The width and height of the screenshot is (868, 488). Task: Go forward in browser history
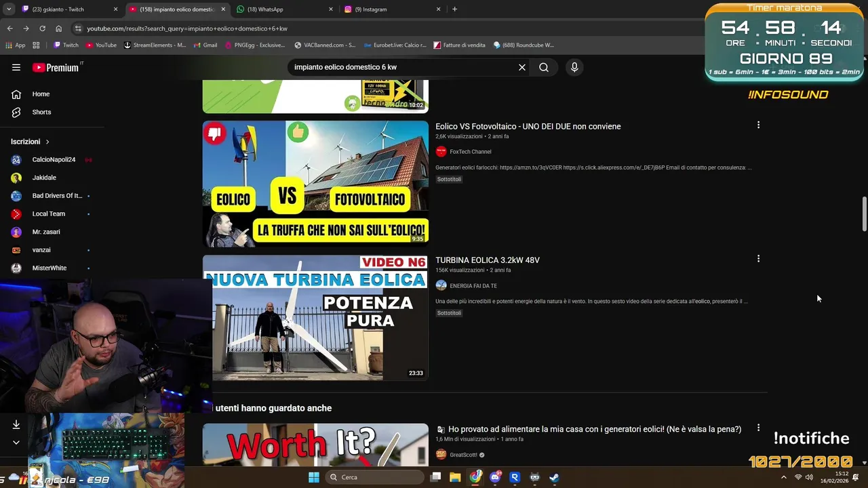click(x=26, y=28)
